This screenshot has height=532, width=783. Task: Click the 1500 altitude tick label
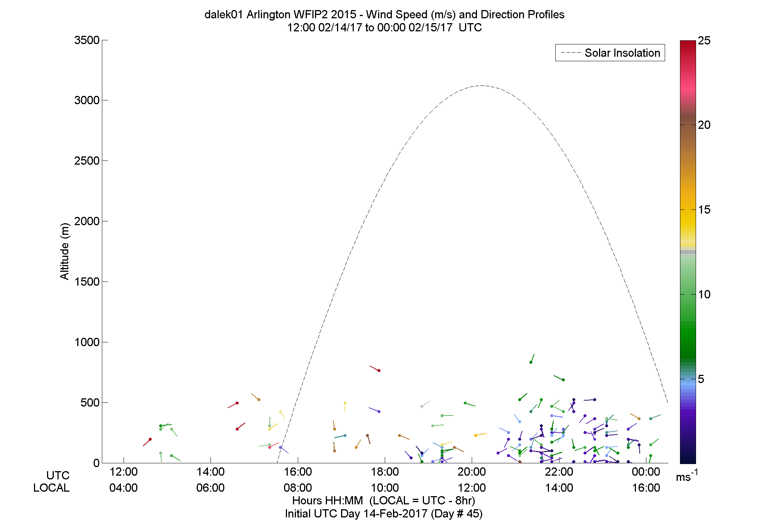[87, 282]
